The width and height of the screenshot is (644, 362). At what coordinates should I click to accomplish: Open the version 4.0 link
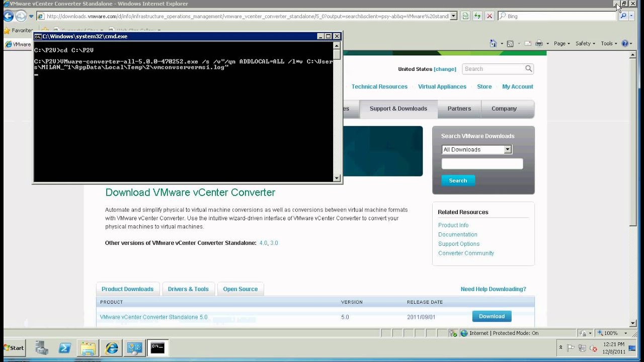coord(263,243)
